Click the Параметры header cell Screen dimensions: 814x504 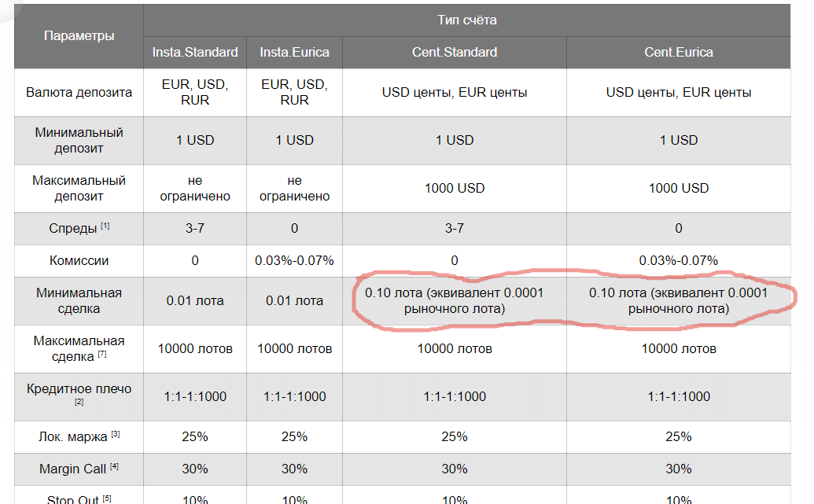79,36
